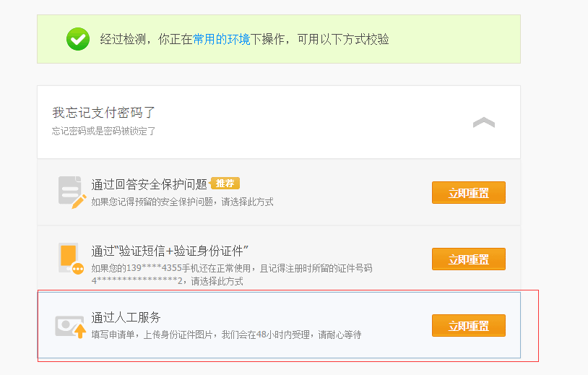
Task: Select the 通过"验证短信+验证身份证件" title
Action: 170,251
